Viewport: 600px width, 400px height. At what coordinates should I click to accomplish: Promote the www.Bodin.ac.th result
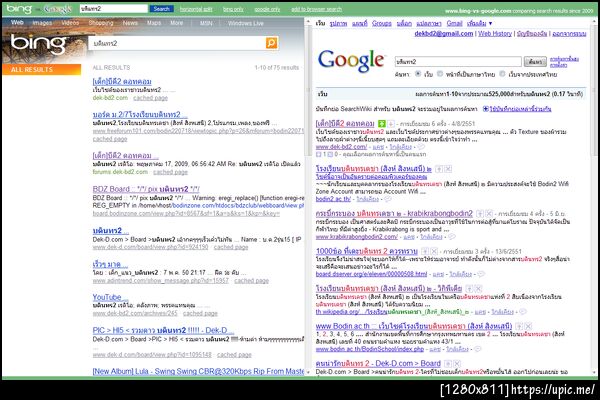519,326
